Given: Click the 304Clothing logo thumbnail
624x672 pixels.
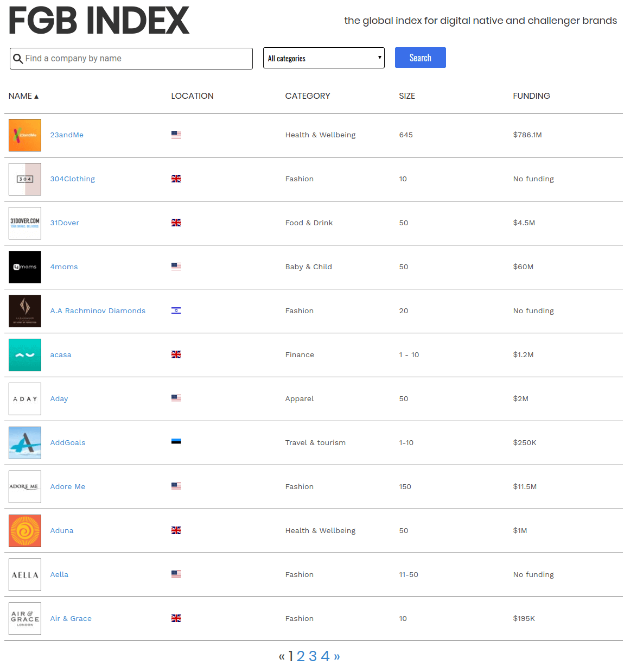Looking at the screenshot, I should coord(25,179).
